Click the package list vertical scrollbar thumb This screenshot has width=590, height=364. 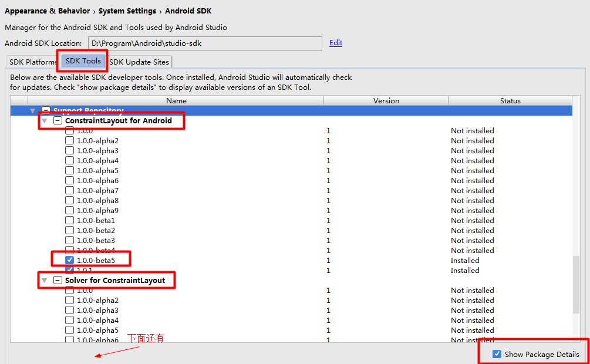[576, 285]
